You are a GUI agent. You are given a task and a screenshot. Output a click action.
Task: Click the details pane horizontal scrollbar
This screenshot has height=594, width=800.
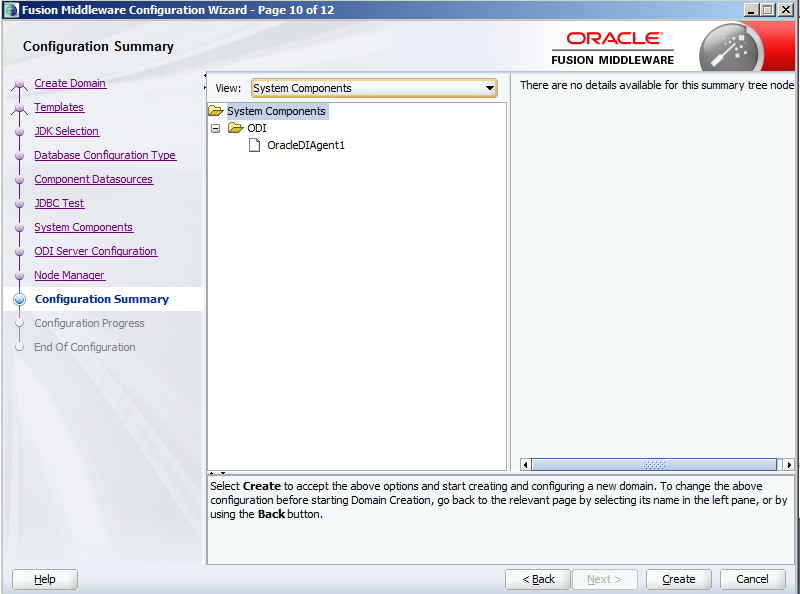coord(654,465)
